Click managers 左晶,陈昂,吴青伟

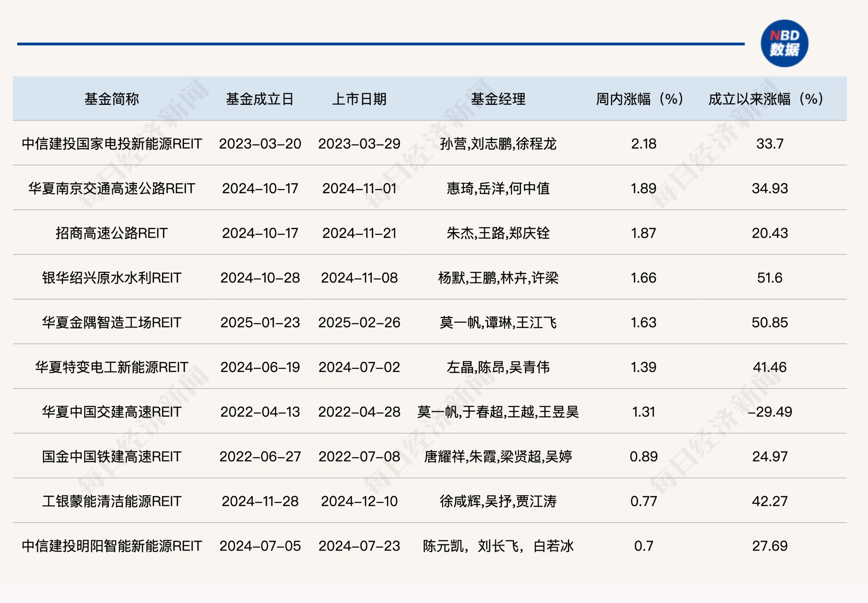click(x=498, y=367)
